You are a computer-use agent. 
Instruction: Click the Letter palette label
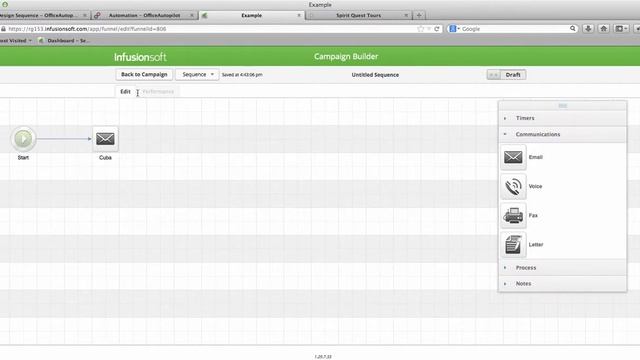(536, 244)
